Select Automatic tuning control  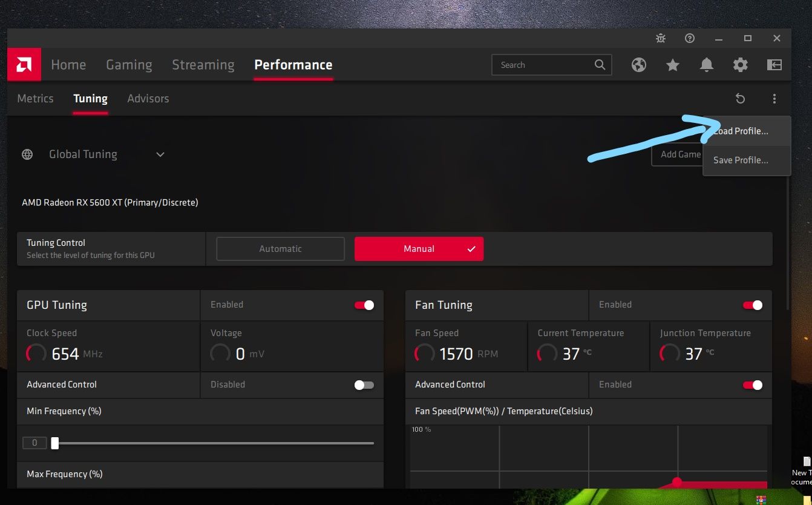pyautogui.click(x=280, y=249)
